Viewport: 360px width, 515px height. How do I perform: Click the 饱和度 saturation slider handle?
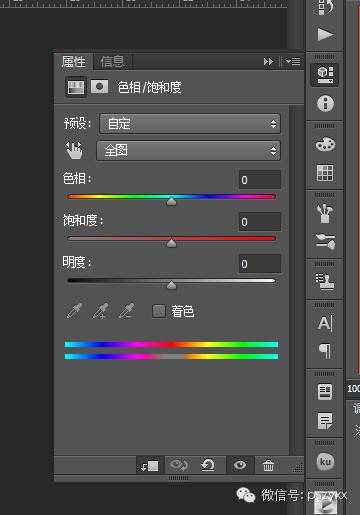click(x=171, y=243)
